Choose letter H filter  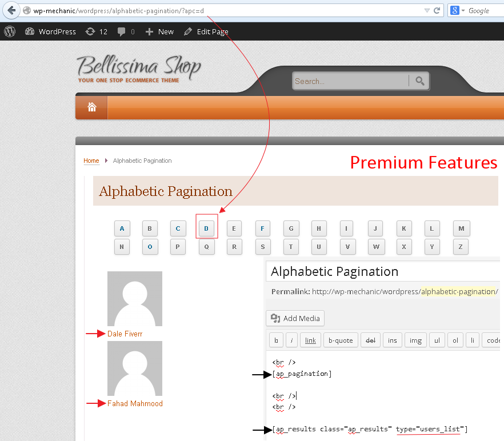(x=319, y=228)
